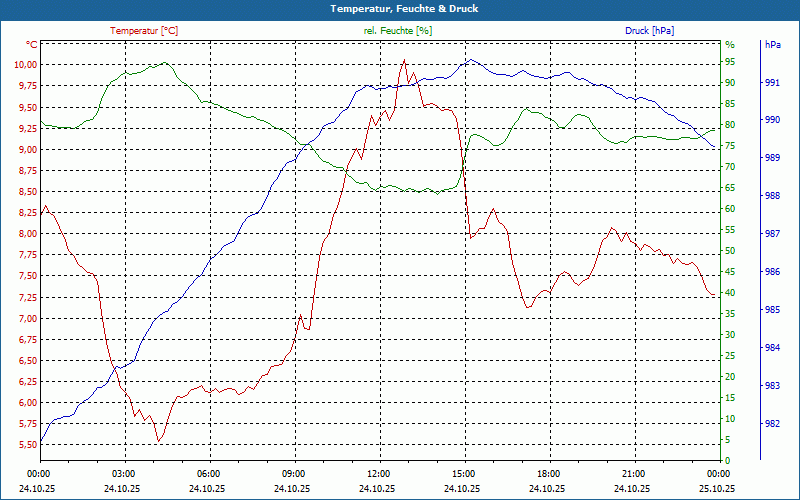This screenshot has width=800, height=500.
Task: Click humidity axis value 25
Action: click(x=730, y=356)
